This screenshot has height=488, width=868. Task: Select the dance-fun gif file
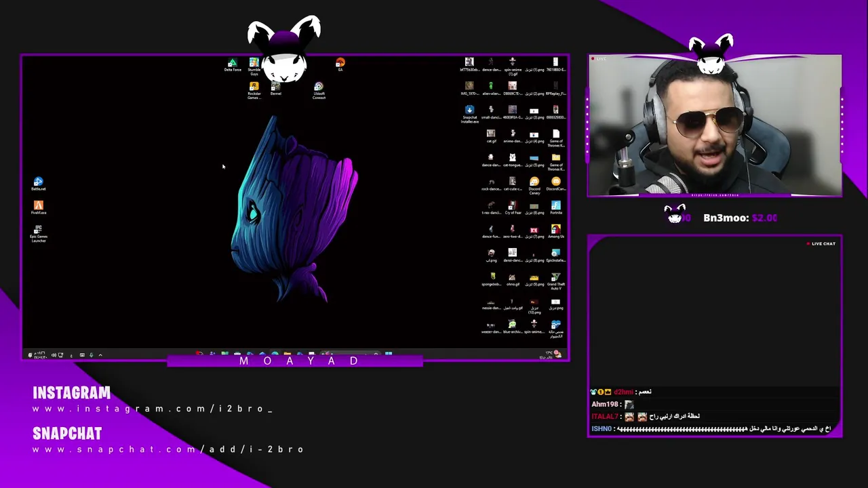coord(491,232)
